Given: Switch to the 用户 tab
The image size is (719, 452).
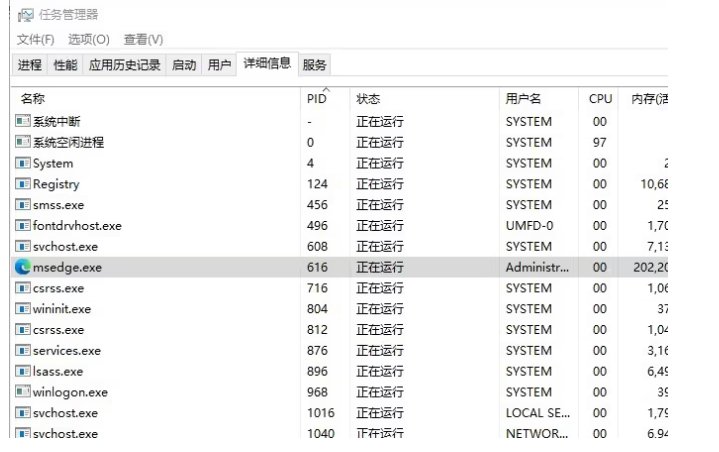Looking at the screenshot, I should point(219,65).
